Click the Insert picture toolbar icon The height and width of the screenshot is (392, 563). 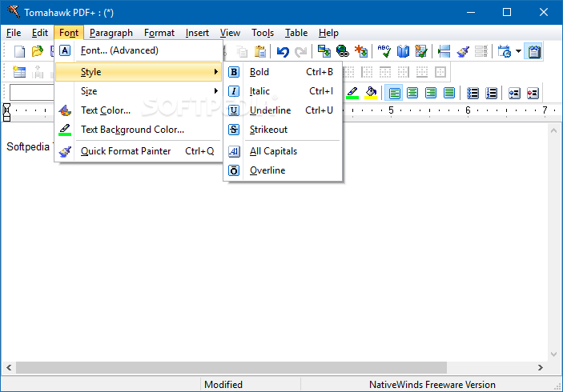click(x=324, y=52)
